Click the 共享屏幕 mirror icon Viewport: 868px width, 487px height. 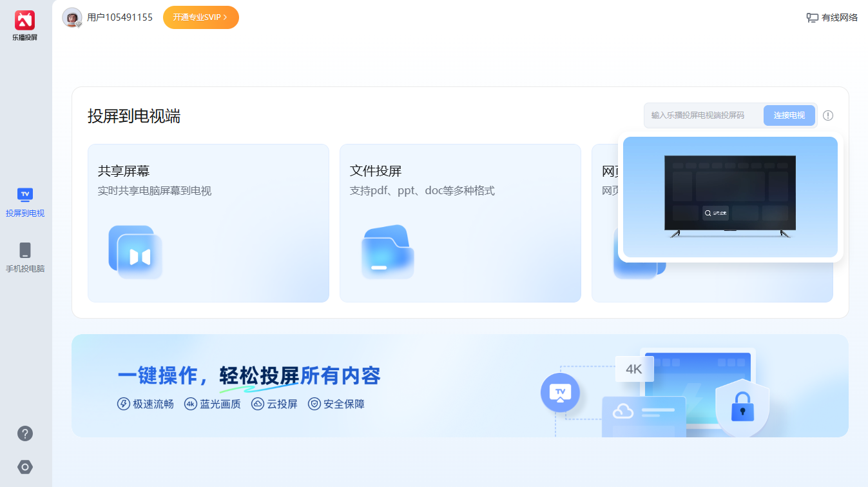pyautogui.click(x=135, y=252)
